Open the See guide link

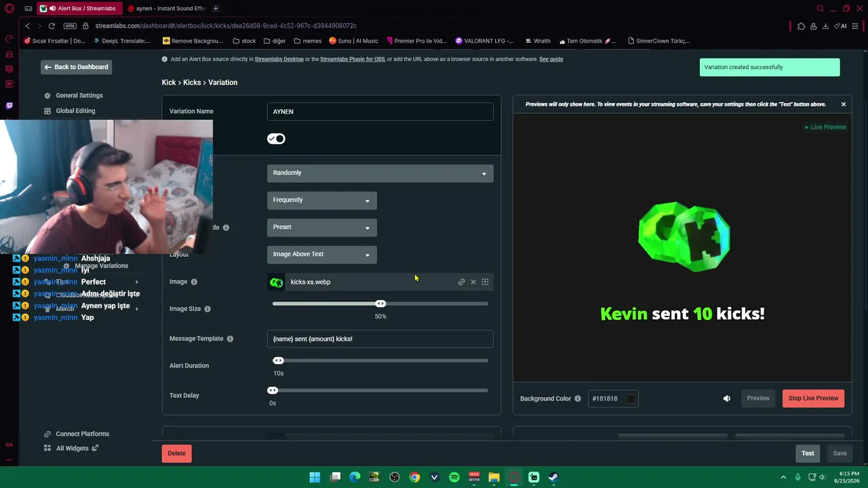pos(551,59)
